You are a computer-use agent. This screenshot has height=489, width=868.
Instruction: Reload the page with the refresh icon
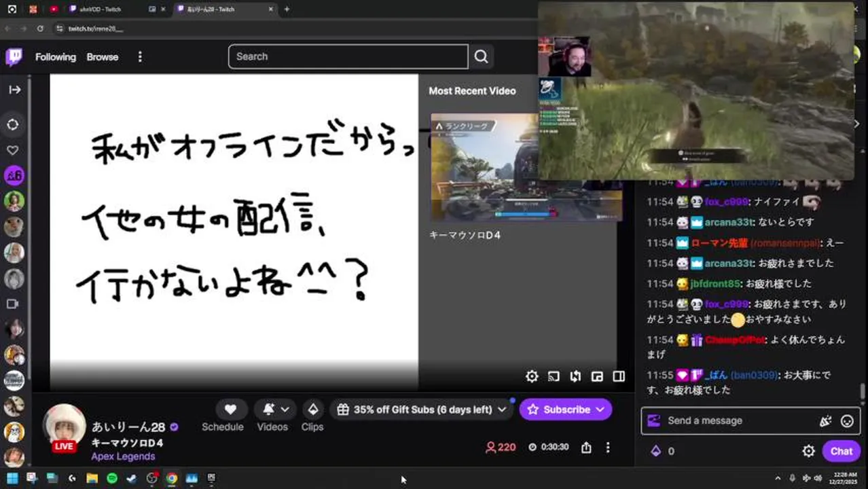click(x=40, y=29)
